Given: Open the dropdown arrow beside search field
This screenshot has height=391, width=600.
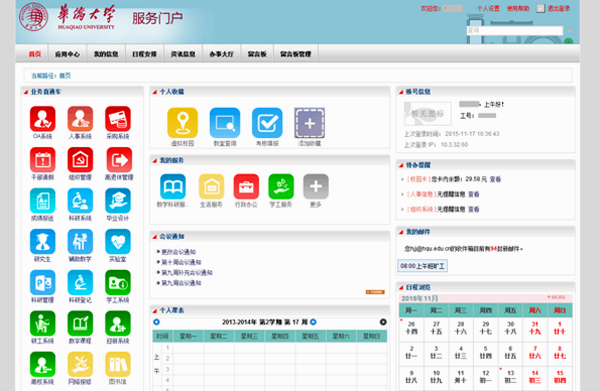Looking at the screenshot, I should tap(569, 31).
